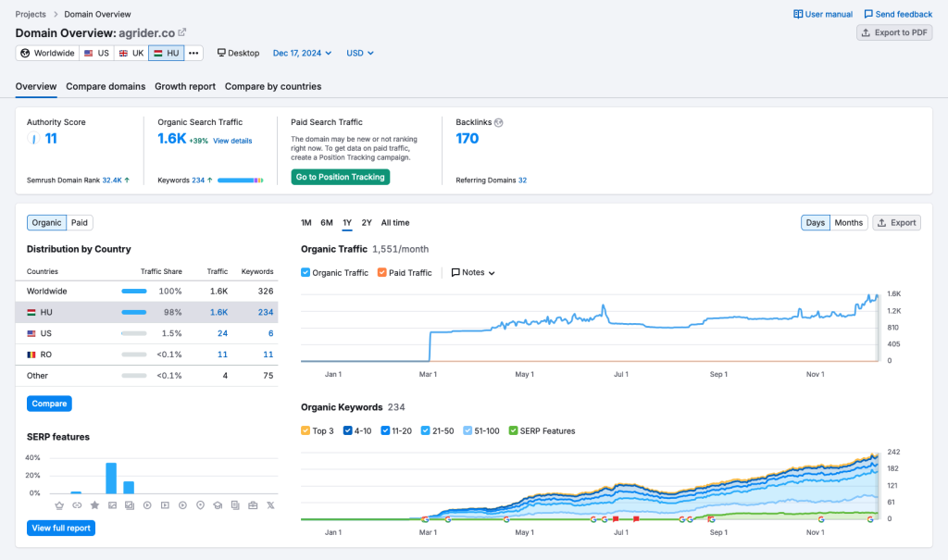Viewport: 948px width, 560px height.
Task: Uncheck the Organic Traffic checkbox
Action: (x=306, y=273)
